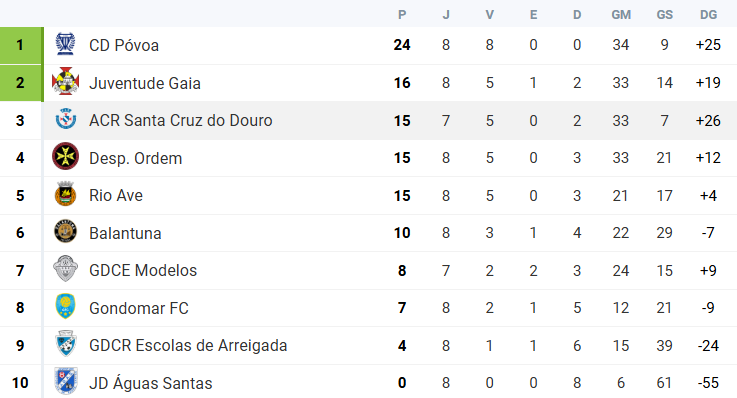Click GDCR Escolas de Arreigada crest
The height and width of the screenshot is (398, 737).
pyautogui.click(x=65, y=344)
